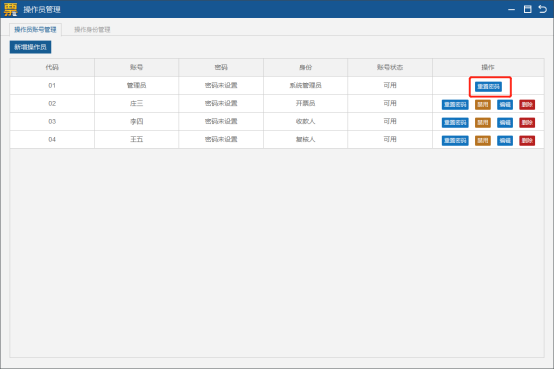Image resolution: width=554 pixels, height=370 pixels.
Task: Click 重置密码 for operator 庄三
Action: 455,105
